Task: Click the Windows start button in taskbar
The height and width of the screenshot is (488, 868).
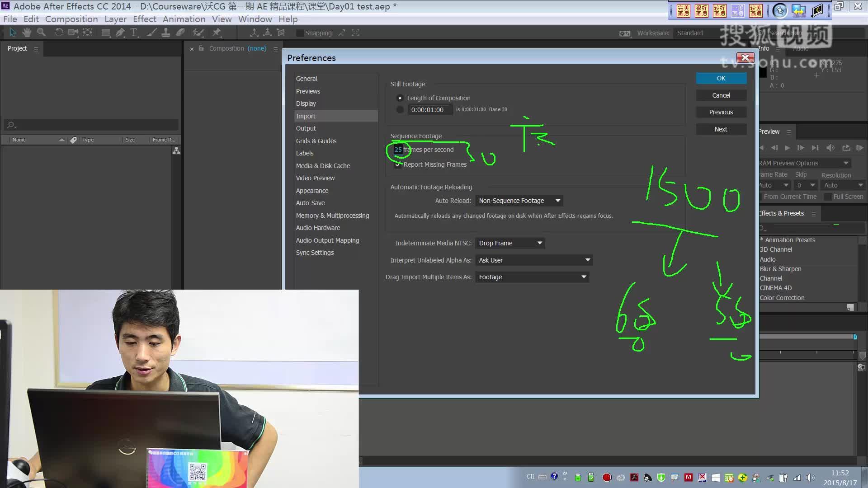Action: coord(715,477)
